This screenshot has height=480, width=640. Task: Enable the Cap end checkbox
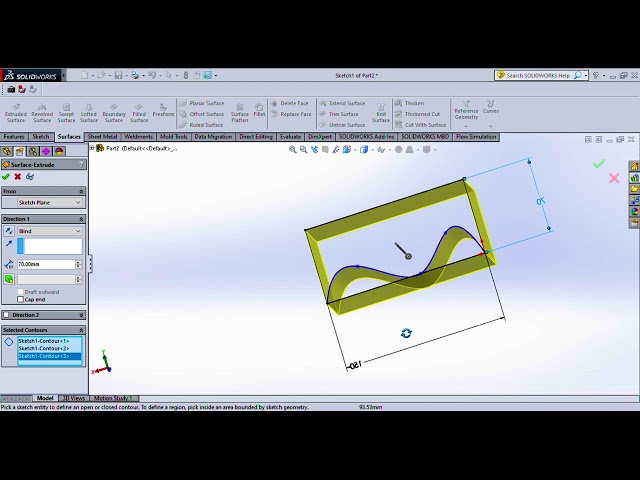pos(20,300)
